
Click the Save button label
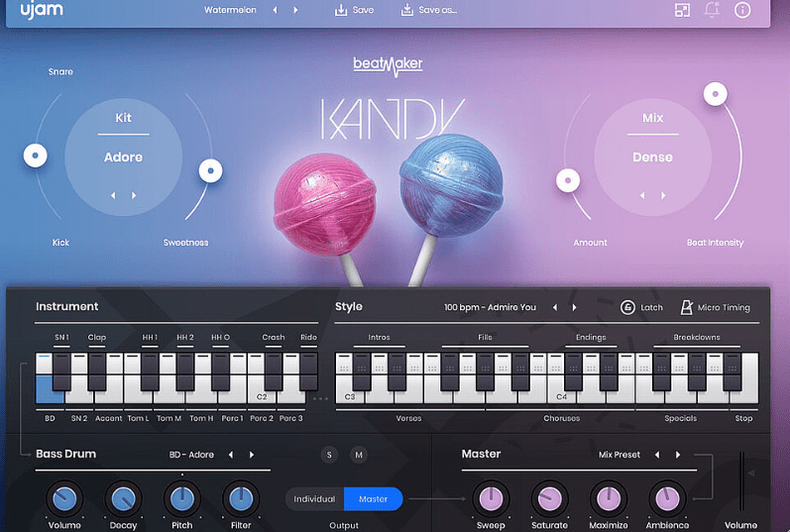tap(363, 10)
